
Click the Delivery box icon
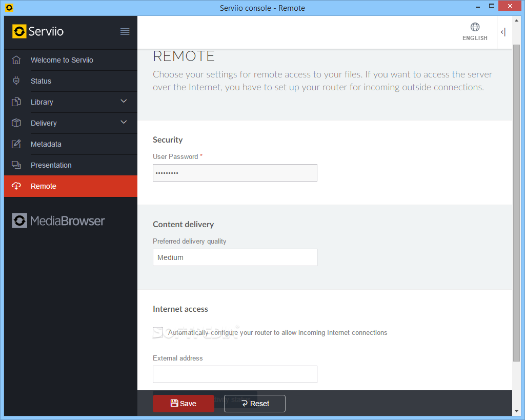16,123
